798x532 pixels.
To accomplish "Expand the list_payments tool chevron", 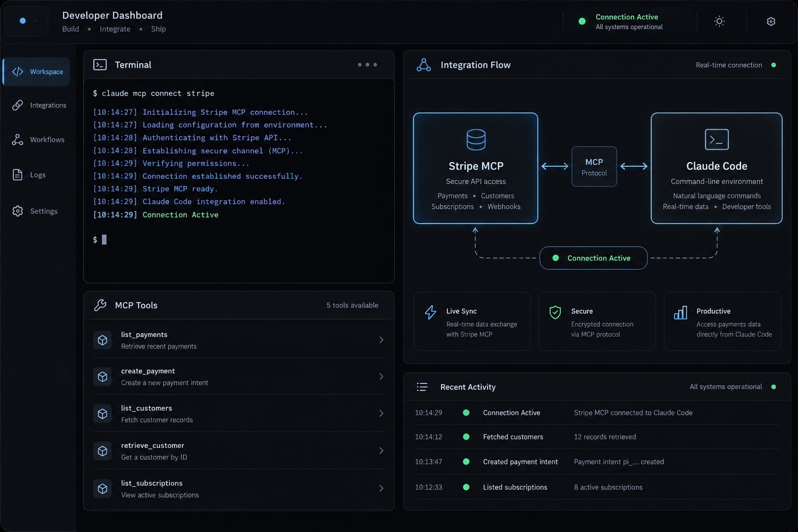I will pyautogui.click(x=381, y=340).
